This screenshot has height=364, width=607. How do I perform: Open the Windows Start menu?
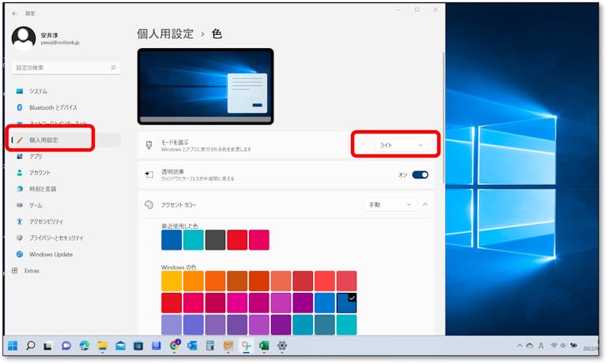(13, 346)
